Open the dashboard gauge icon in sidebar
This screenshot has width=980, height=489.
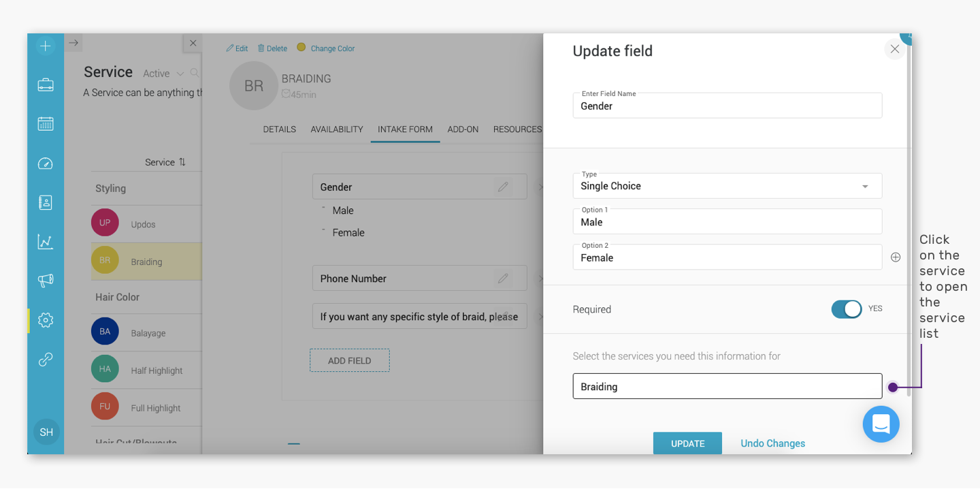(46, 163)
